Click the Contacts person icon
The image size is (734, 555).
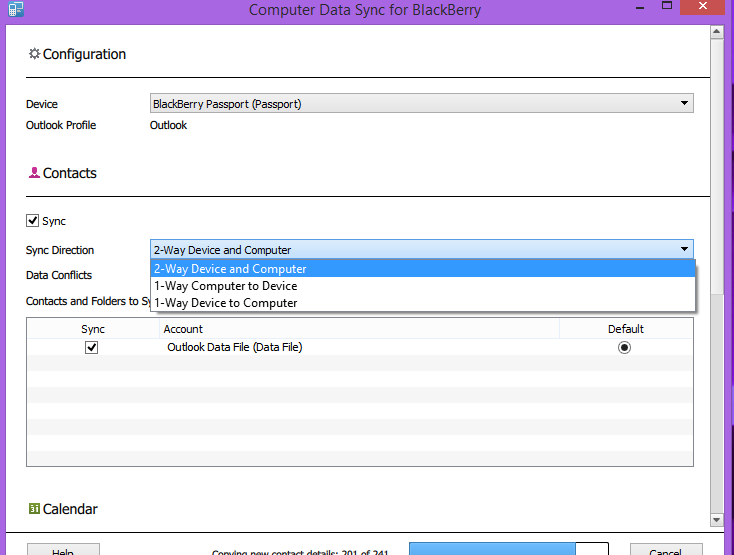pos(34,173)
